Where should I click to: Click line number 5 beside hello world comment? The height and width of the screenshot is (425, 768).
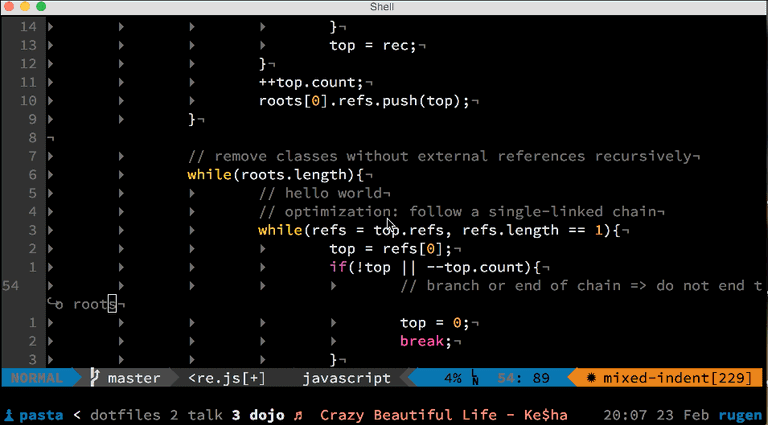click(33, 193)
